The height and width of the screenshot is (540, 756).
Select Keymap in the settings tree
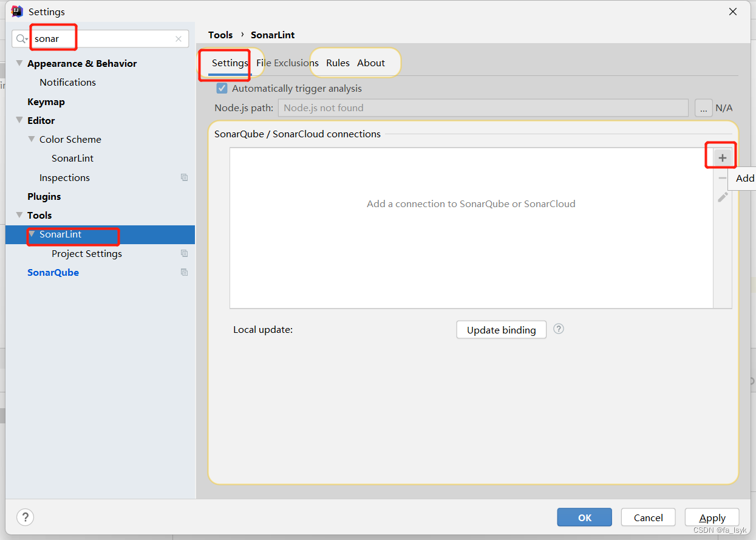(46, 101)
